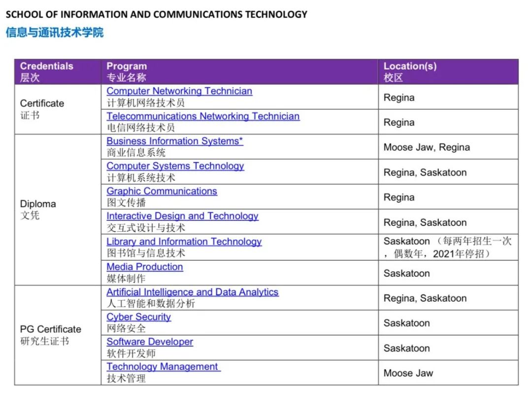Viewport: 532px width, 399px height.
Task: Click the 电信网络技术员 Chinese program name
Action: tap(141, 128)
